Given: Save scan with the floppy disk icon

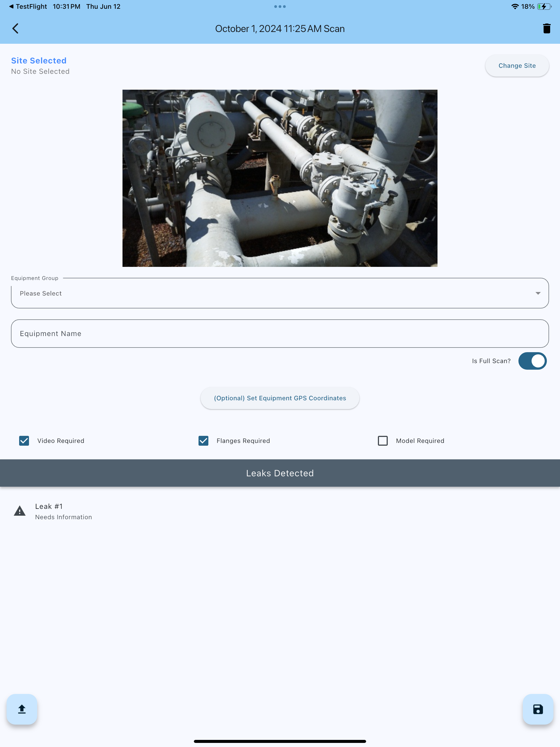Looking at the screenshot, I should tap(538, 709).
